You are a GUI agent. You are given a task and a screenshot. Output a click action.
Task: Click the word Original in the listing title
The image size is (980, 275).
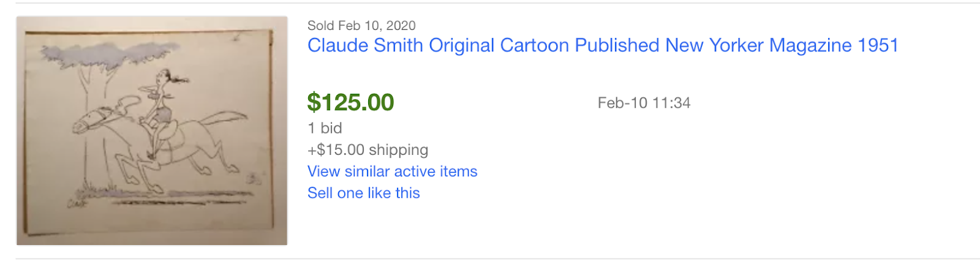(461, 45)
